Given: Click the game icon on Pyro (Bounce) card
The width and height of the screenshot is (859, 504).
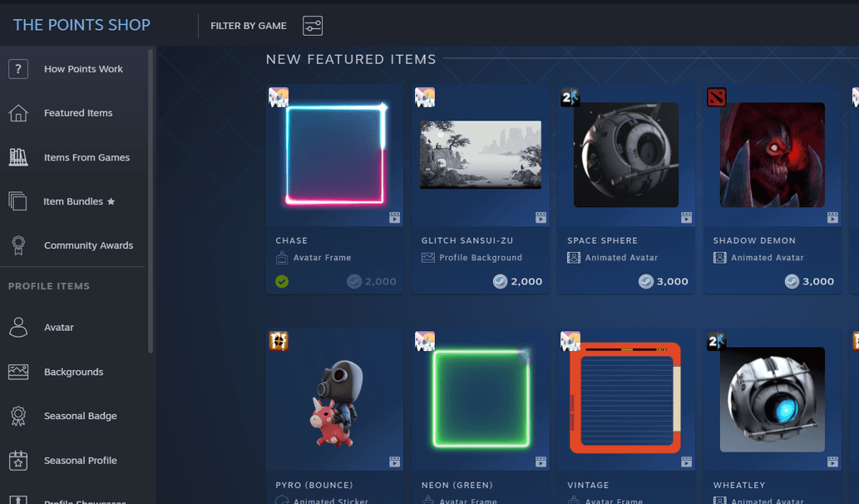Looking at the screenshot, I should click(279, 341).
